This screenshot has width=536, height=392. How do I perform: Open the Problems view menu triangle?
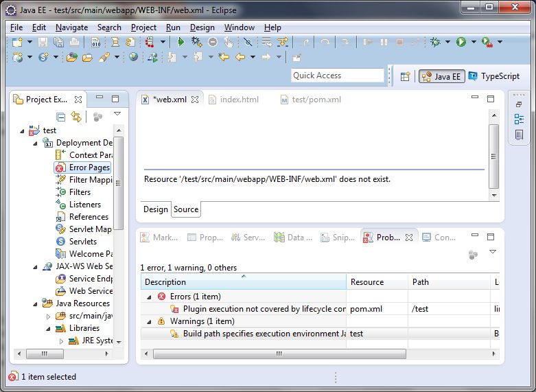(x=493, y=252)
